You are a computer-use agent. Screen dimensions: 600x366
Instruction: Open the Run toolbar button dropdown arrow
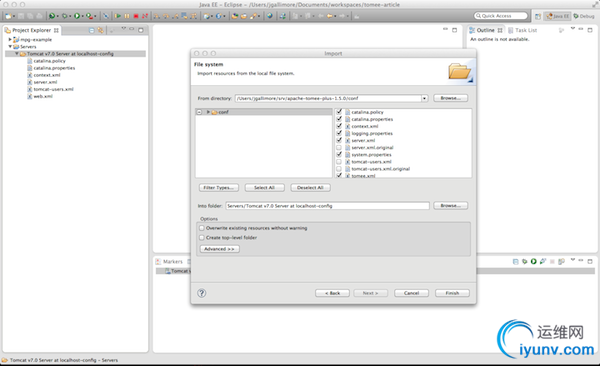[x=83, y=16]
